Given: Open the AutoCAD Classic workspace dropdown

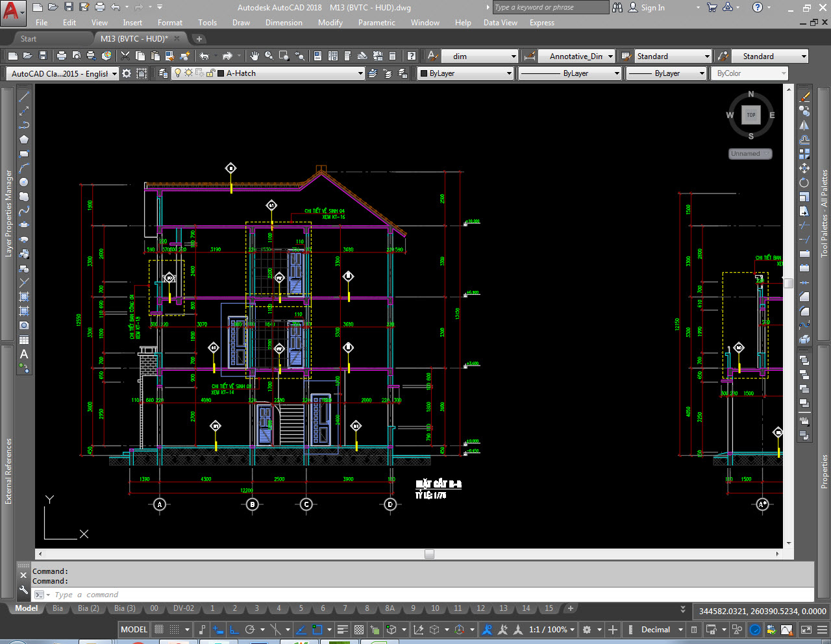Looking at the screenshot, I should [x=114, y=73].
